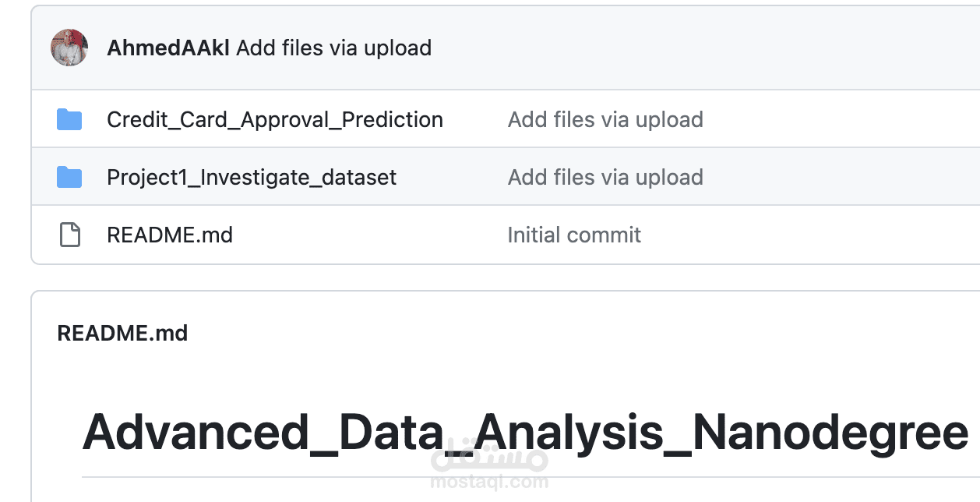Open the README.md file in the file list
The height and width of the screenshot is (502, 980).
pyautogui.click(x=170, y=235)
